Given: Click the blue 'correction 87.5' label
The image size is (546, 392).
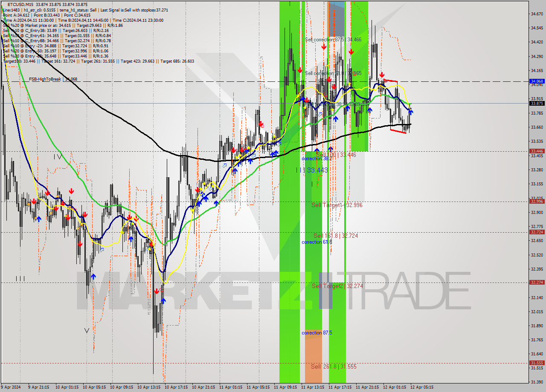Looking at the screenshot, I should pyautogui.click(x=317, y=333).
